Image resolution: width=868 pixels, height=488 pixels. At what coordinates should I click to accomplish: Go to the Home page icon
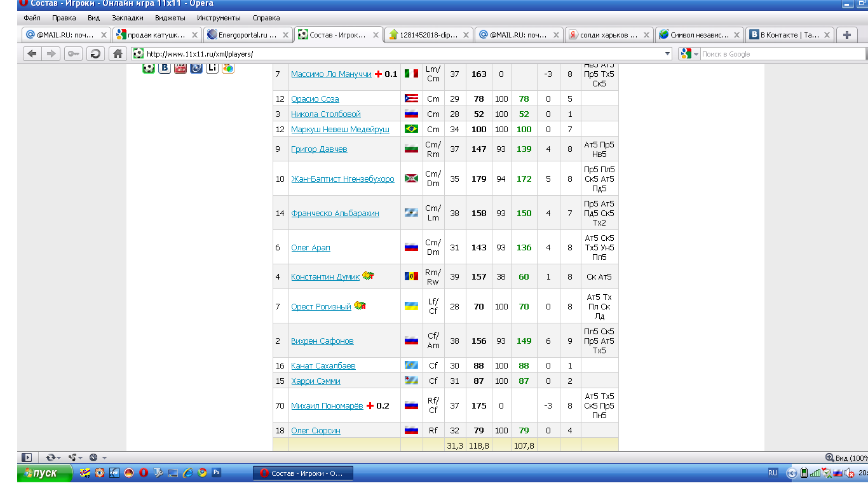118,54
